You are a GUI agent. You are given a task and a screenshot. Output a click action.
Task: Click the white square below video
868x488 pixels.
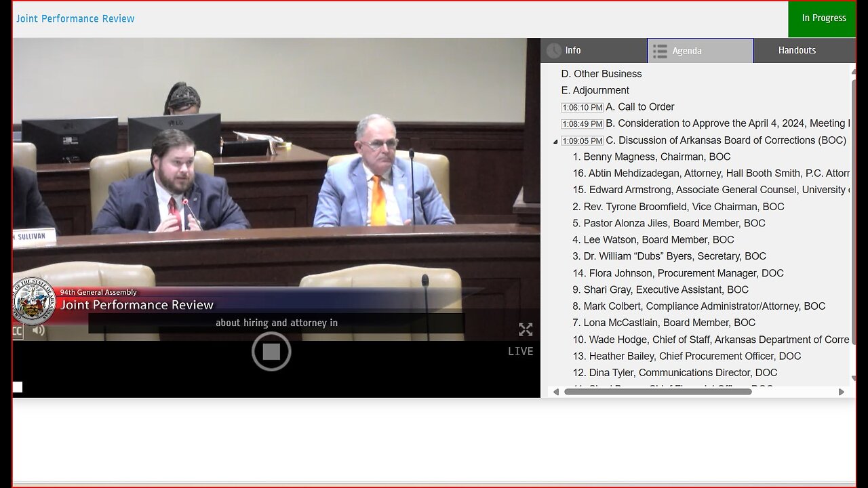[x=18, y=387]
